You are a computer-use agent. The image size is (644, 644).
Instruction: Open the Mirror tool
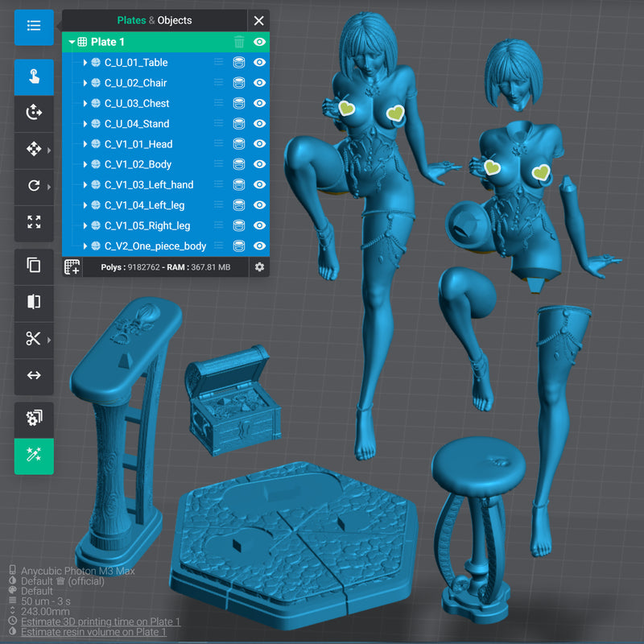34,302
